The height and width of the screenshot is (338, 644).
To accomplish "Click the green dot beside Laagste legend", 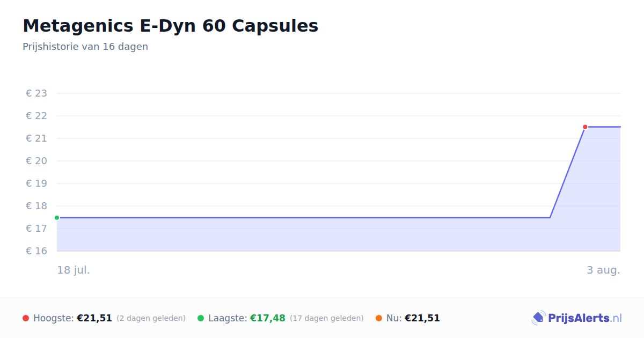I will point(201,318).
